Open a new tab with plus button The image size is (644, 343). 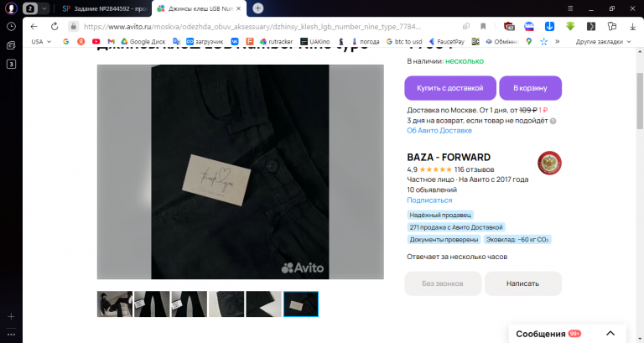(258, 8)
